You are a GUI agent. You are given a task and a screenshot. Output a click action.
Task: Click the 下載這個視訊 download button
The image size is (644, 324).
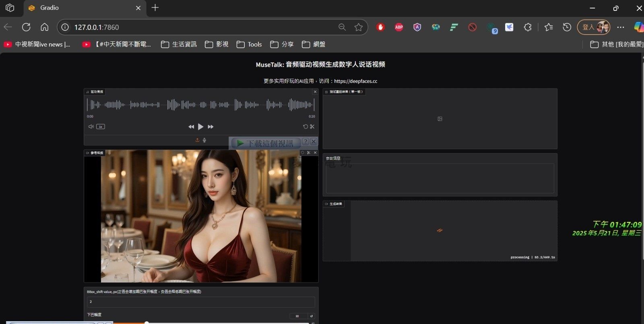[x=265, y=143]
